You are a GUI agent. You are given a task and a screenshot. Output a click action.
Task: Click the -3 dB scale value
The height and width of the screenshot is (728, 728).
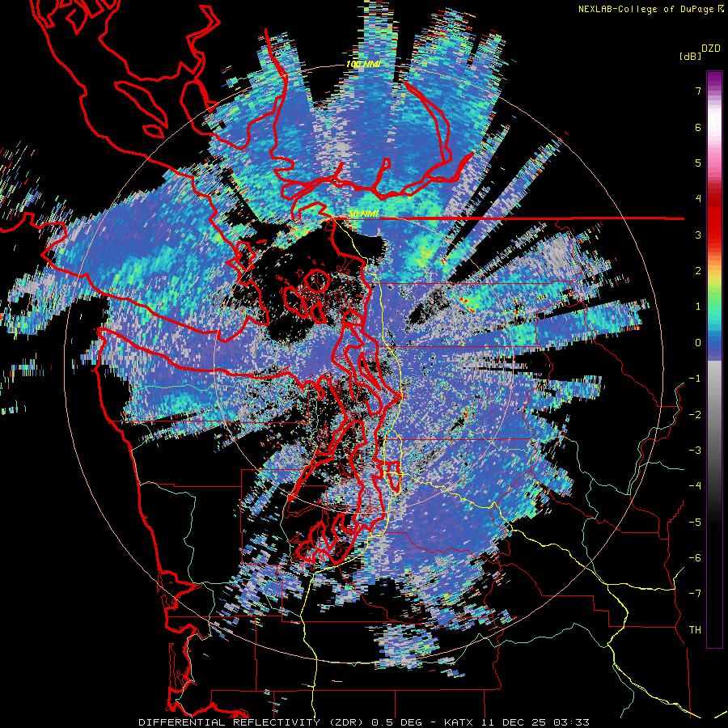(695, 451)
